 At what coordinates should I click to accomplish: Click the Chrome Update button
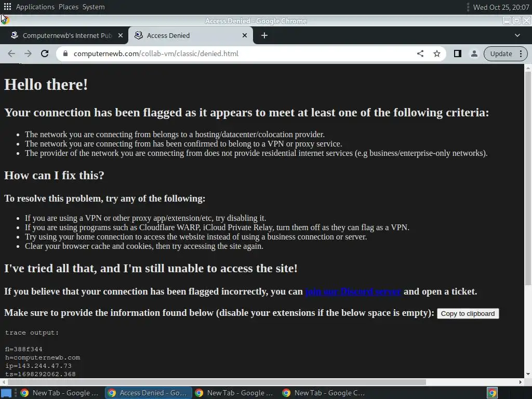pyautogui.click(x=501, y=54)
